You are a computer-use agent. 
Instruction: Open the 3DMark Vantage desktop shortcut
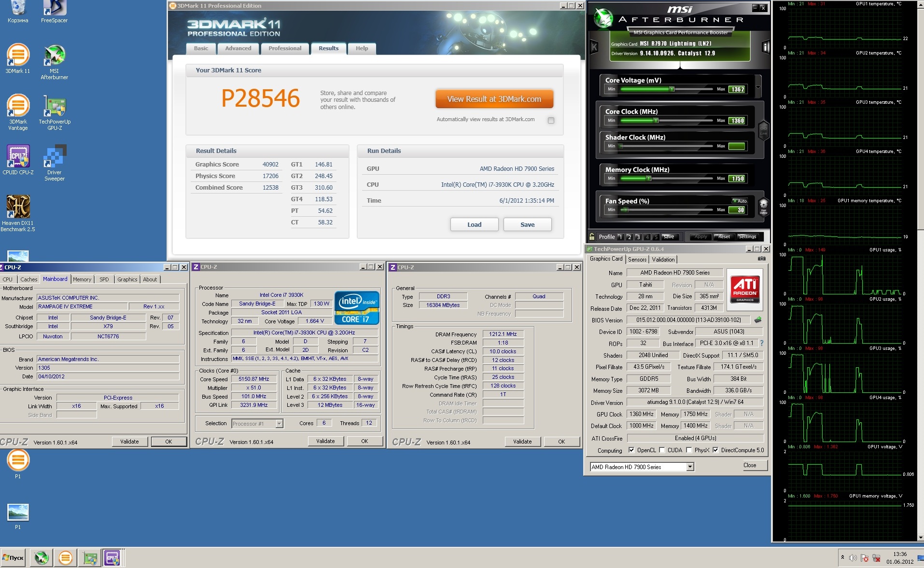(18, 112)
